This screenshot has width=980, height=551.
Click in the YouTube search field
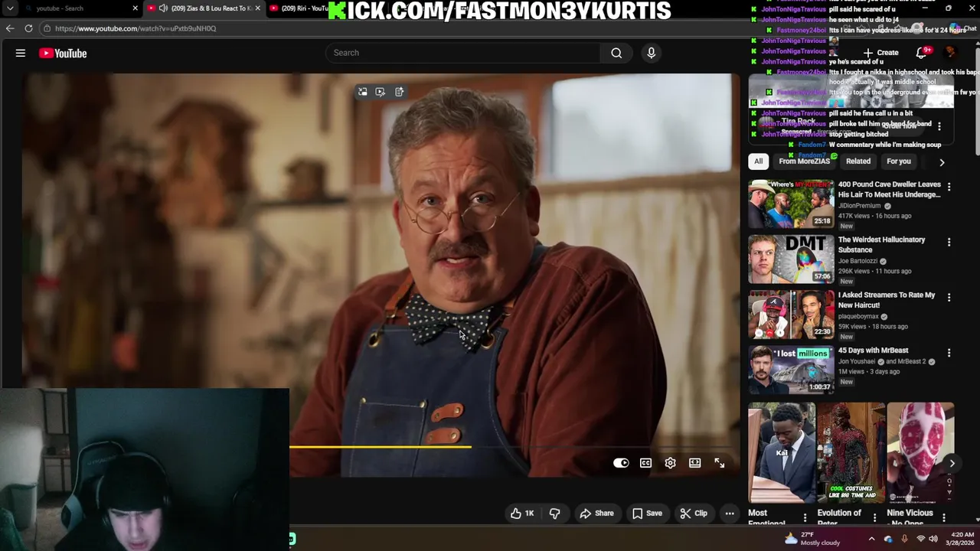coord(463,53)
